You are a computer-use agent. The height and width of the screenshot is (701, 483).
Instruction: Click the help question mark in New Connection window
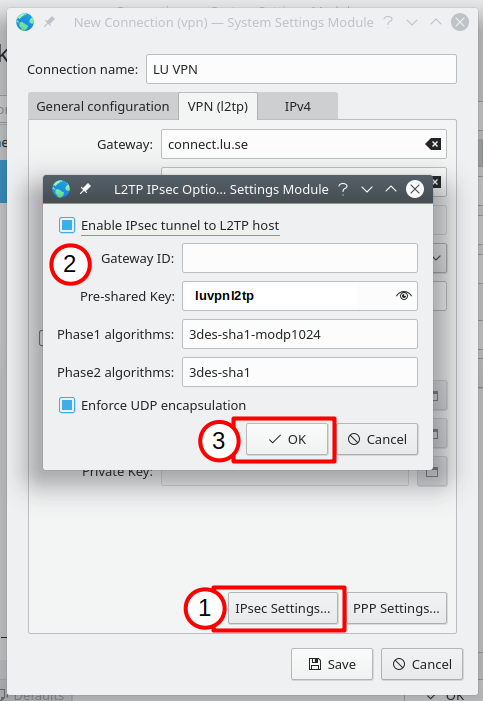click(388, 22)
